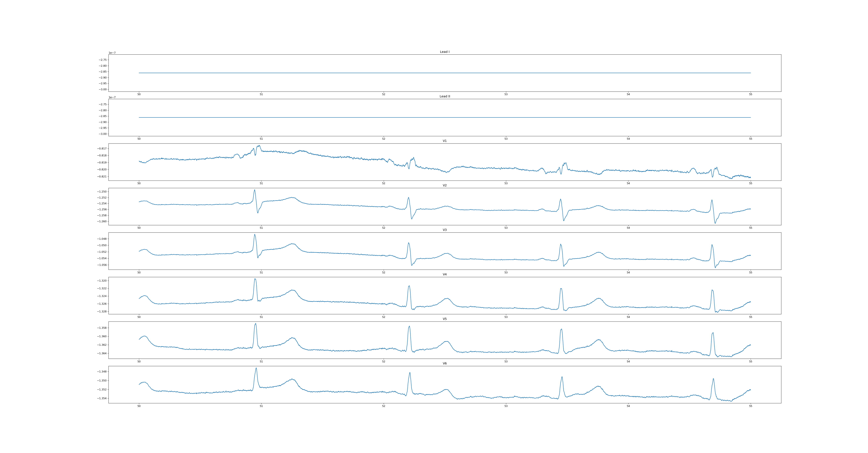Click the −1.260 y-axis tick in V2
The width and height of the screenshot is (868, 453).
click(x=102, y=221)
